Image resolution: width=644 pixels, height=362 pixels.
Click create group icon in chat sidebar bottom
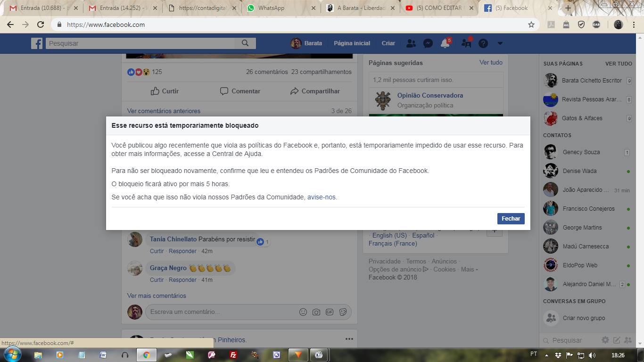coord(628,340)
